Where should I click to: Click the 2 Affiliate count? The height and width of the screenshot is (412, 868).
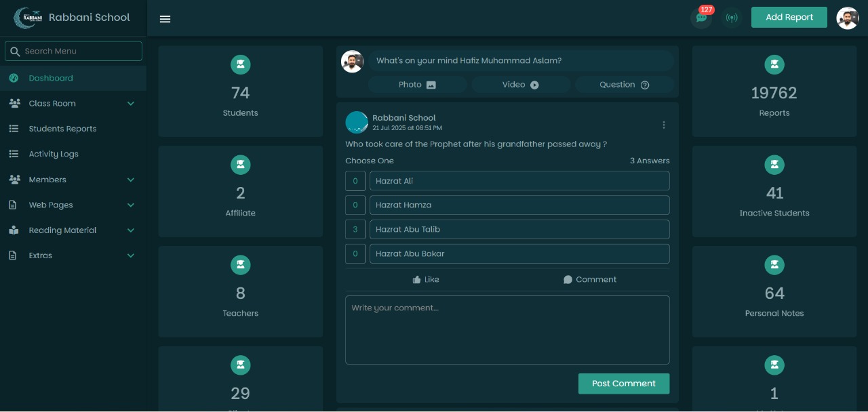(x=241, y=193)
